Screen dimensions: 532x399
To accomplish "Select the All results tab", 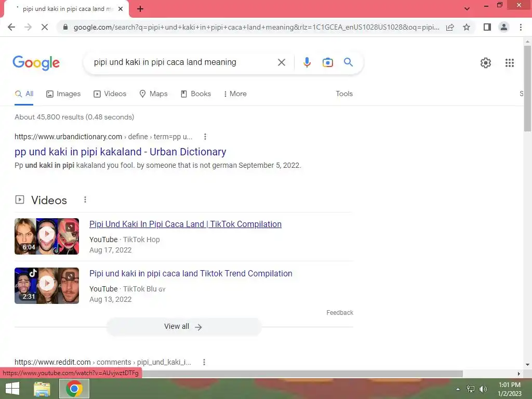I will 24,94.
